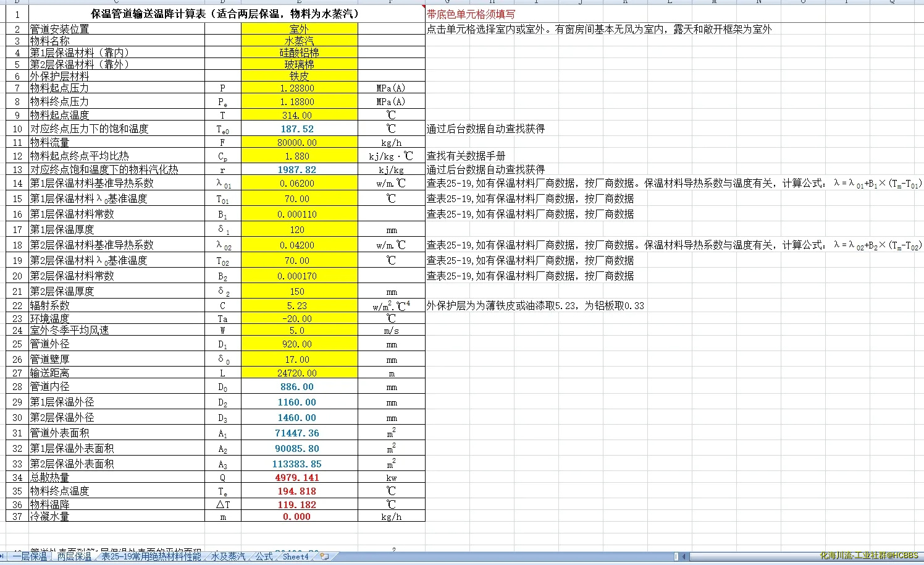924x565 pixels.
Task: Click the first layer thickness cell 120
Action: pyautogui.click(x=300, y=229)
